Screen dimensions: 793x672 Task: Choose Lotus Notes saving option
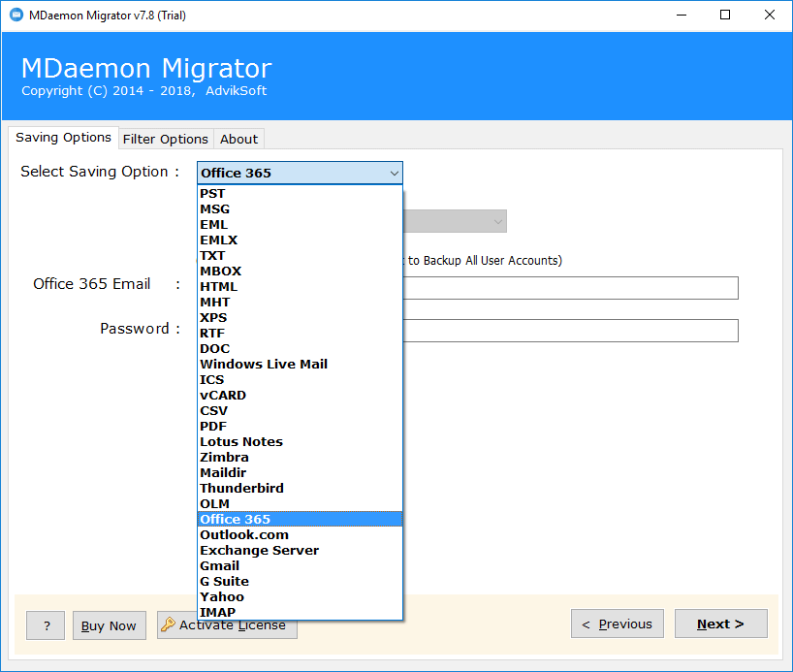pos(300,442)
